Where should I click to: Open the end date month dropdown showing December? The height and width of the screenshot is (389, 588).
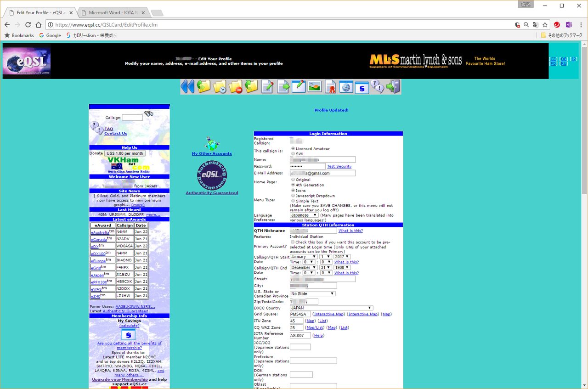(304, 267)
